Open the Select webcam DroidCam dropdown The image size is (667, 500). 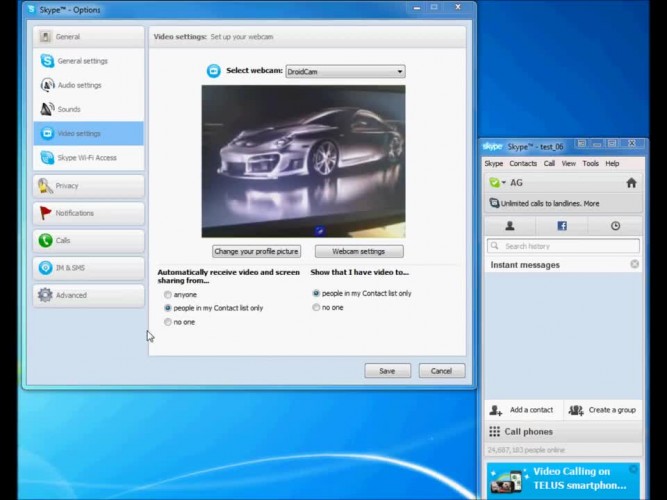(x=345, y=71)
